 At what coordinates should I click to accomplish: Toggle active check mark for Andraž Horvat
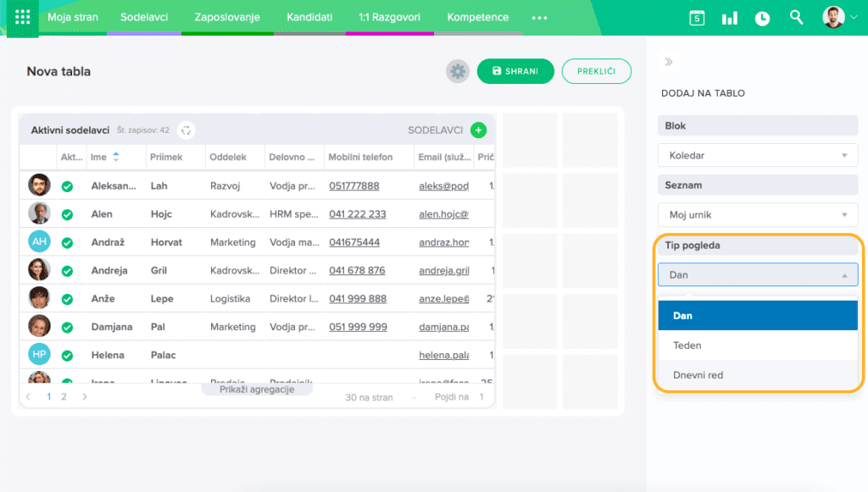pos(67,243)
